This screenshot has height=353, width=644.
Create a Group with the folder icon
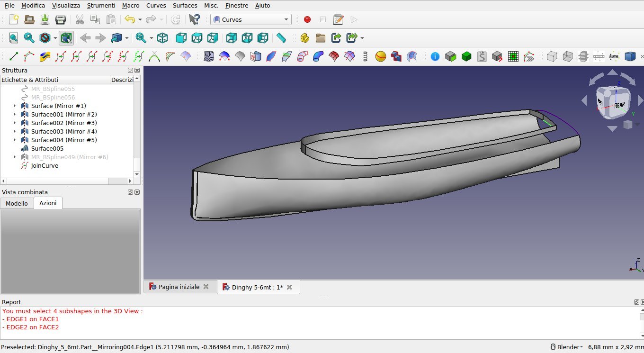pyautogui.click(x=321, y=38)
